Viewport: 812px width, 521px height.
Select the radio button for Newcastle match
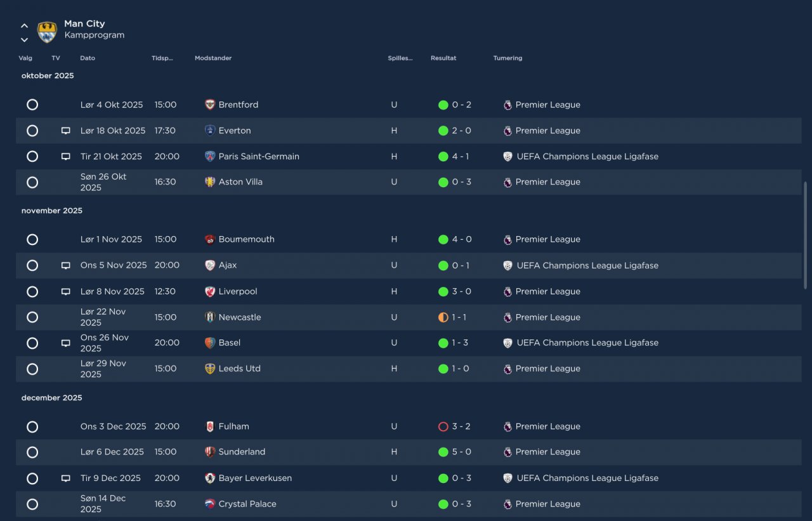32,317
